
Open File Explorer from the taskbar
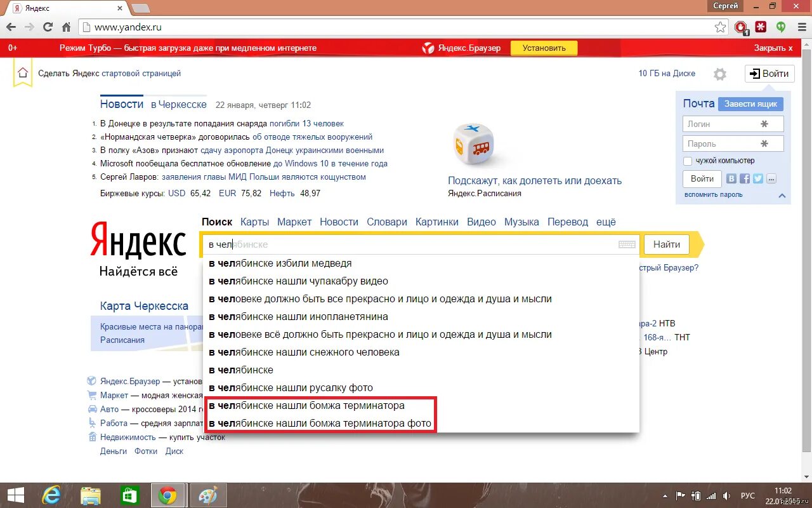pos(91,496)
